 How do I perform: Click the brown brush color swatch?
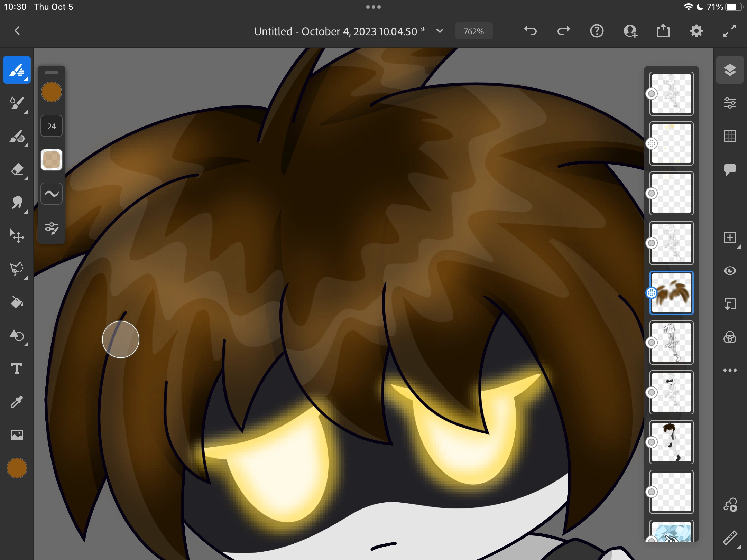(52, 92)
